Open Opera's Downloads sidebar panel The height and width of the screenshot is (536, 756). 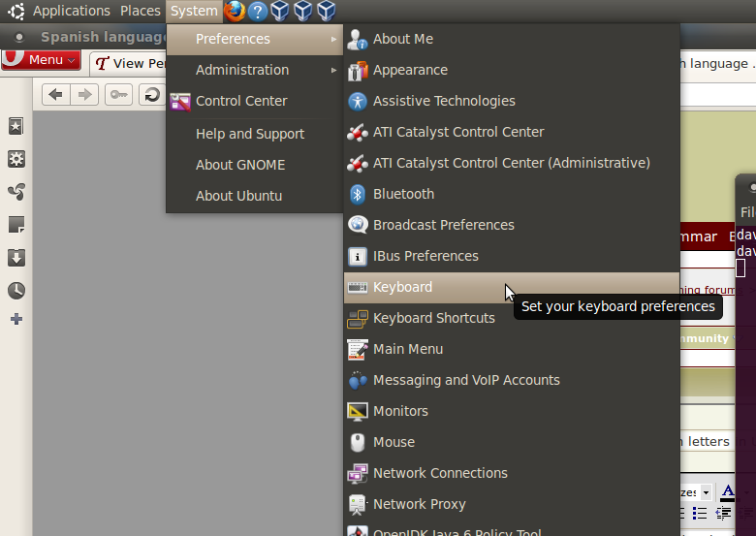point(16,258)
